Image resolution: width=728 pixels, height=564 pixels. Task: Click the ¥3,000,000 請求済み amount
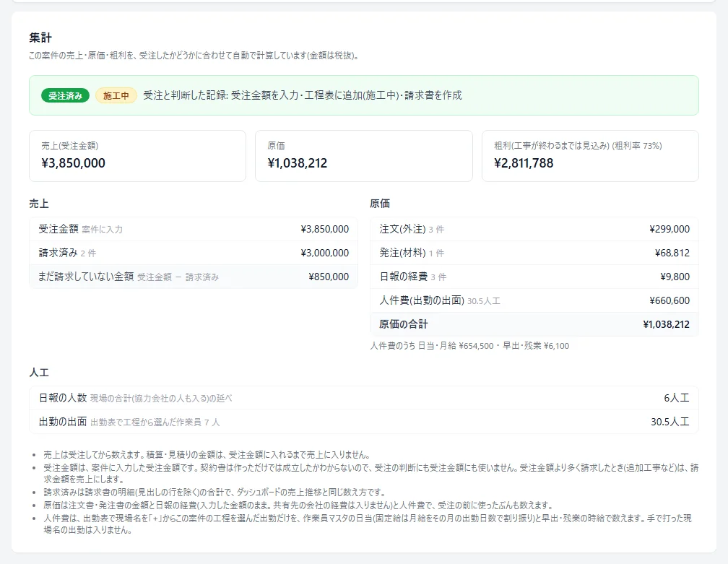pyautogui.click(x=324, y=253)
